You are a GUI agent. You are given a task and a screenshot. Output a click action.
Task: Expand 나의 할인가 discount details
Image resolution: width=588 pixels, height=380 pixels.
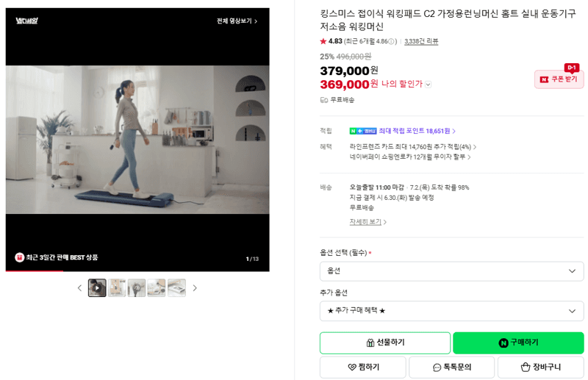coord(428,85)
